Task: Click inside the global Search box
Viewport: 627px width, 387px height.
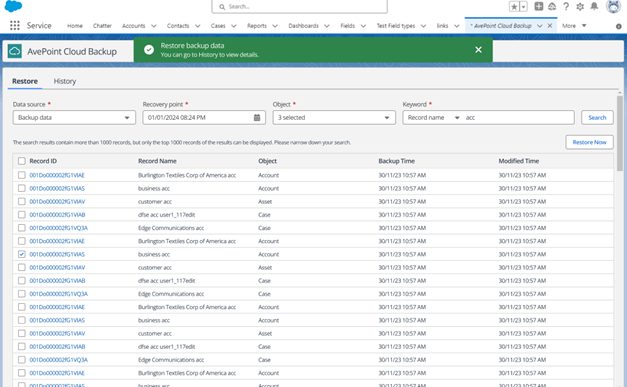Action: 300,7
